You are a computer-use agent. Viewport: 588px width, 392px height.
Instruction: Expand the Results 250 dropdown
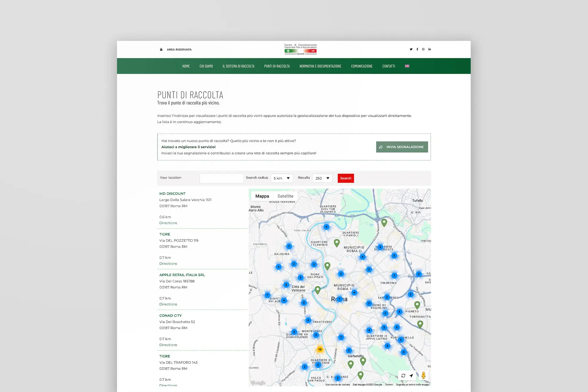pyautogui.click(x=322, y=178)
